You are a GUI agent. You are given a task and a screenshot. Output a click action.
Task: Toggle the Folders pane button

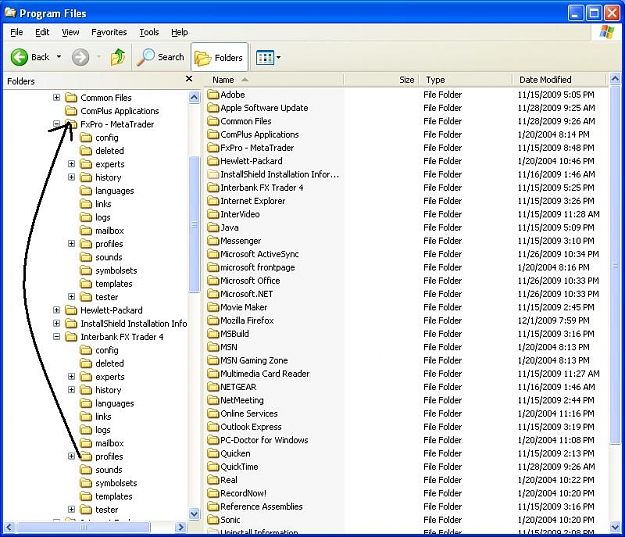tap(219, 58)
